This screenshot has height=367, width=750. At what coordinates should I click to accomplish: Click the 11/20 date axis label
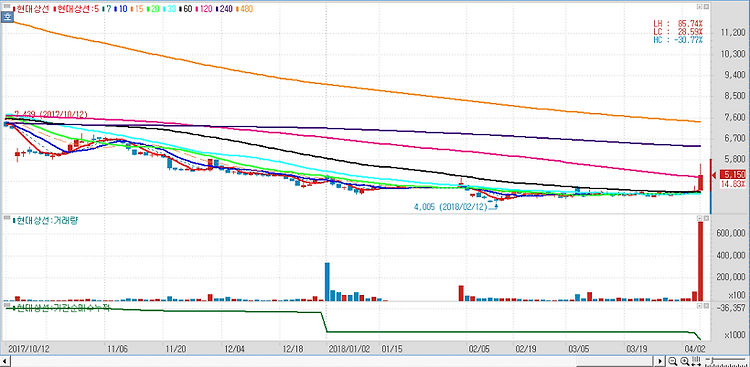point(175,348)
